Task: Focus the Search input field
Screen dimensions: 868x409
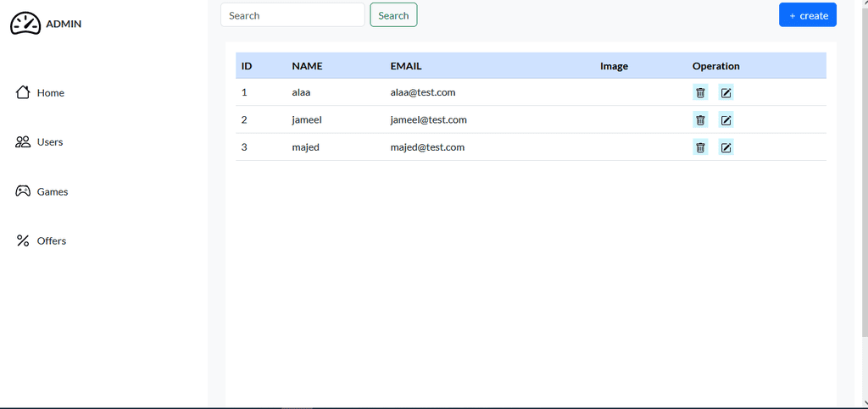Action: (292, 15)
